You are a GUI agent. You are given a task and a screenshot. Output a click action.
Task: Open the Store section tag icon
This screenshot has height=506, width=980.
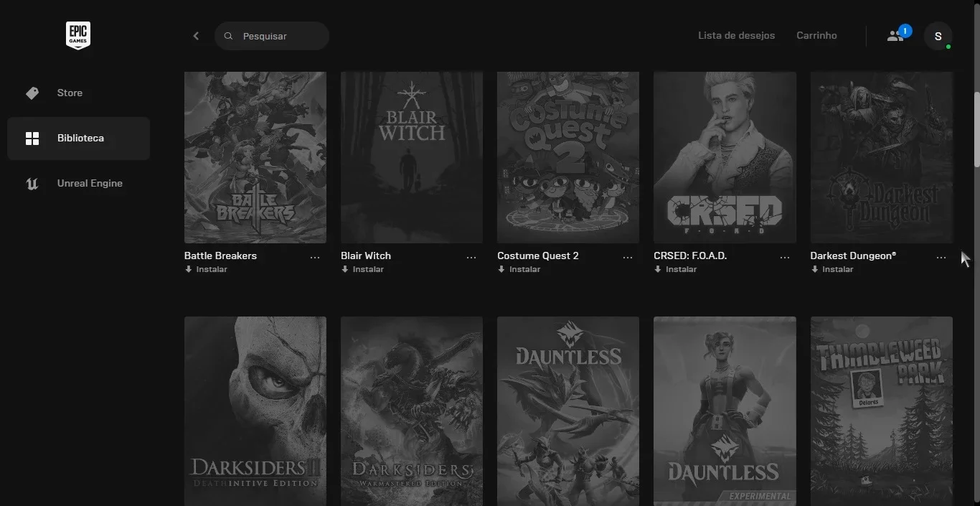click(x=32, y=93)
